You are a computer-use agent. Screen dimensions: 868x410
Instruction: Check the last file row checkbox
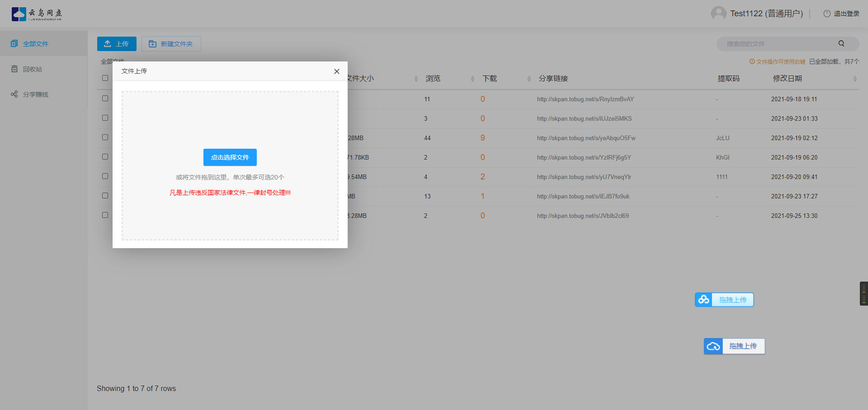tap(105, 215)
